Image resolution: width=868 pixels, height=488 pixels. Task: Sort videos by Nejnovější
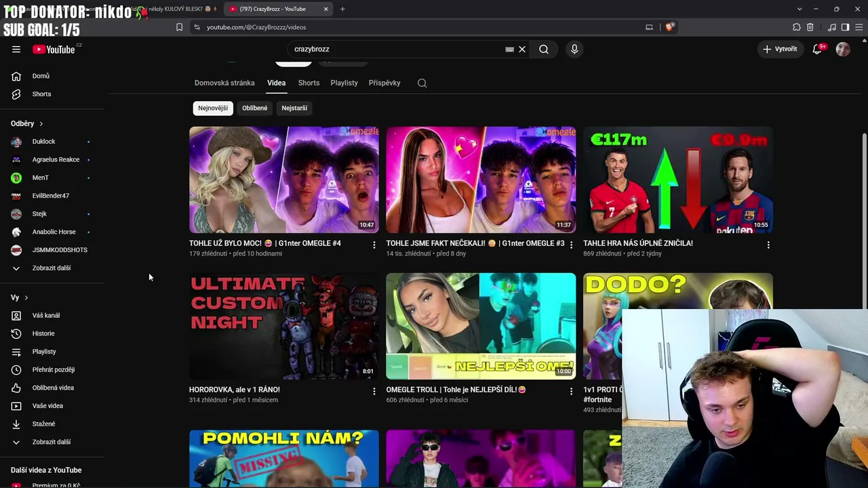[x=213, y=108]
